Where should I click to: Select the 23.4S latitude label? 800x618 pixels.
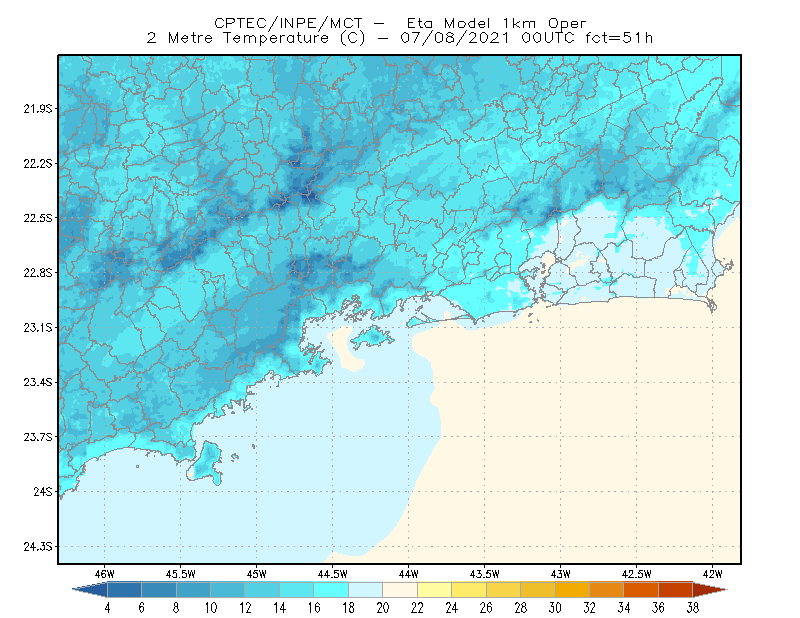pos(38,382)
